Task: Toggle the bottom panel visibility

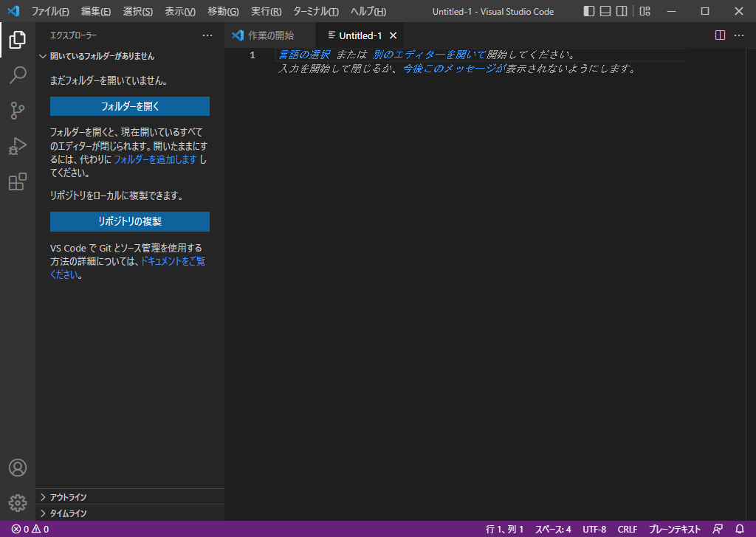Action: click(x=605, y=11)
